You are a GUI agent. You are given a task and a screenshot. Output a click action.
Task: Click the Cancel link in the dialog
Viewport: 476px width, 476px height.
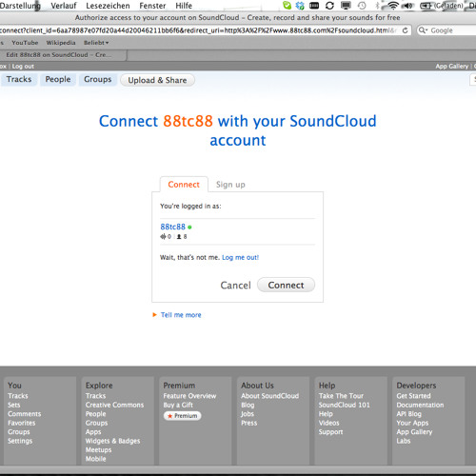235,286
